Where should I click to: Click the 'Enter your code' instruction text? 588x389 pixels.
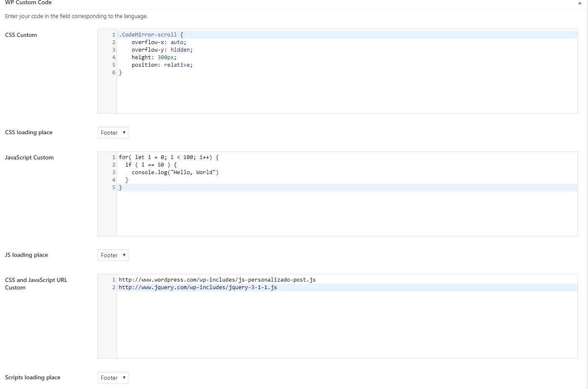[76, 16]
